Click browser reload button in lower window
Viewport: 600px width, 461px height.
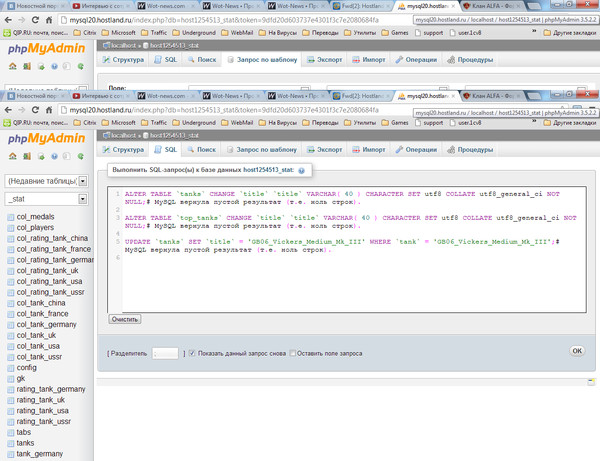coord(35,110)
